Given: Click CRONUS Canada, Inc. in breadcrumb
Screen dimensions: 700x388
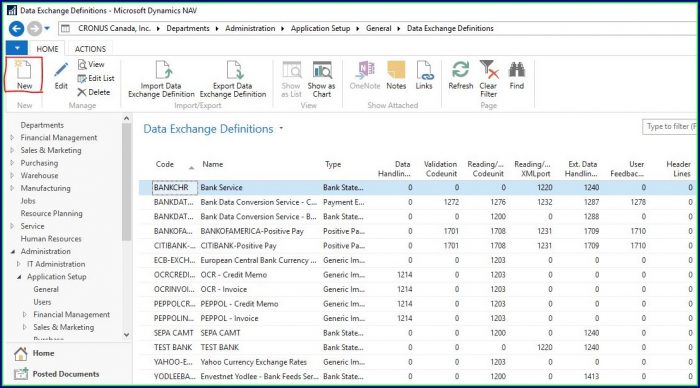Looking at the screenshot, I should (x=114, y=28).
